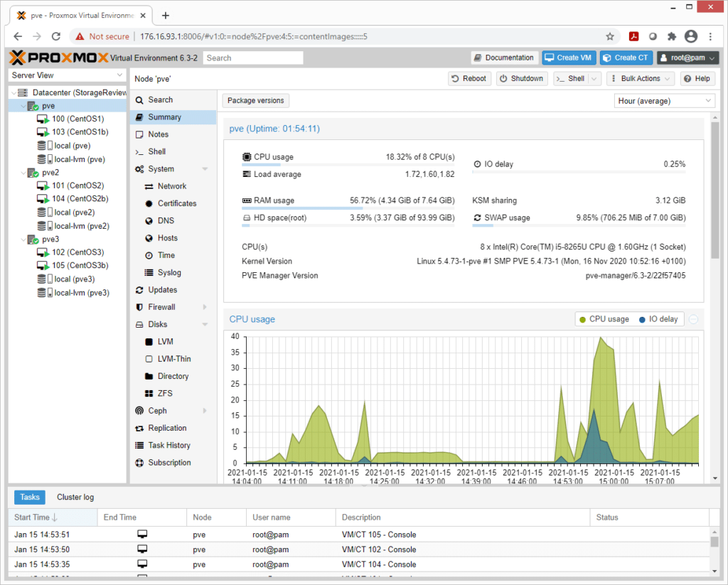Screen dimensions: 728x585
Task: Open the Bulk Actions dropdown
Action: [x=641, y=79]
